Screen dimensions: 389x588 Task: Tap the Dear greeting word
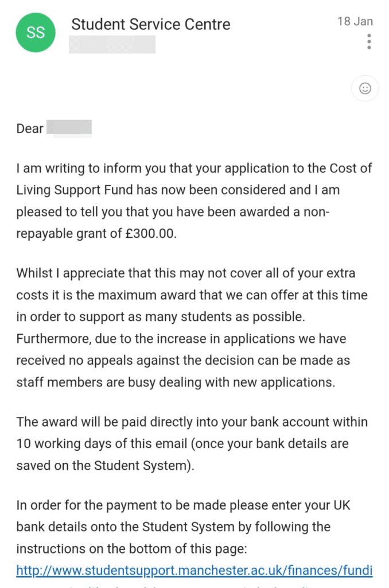click(x=30, y=129)
